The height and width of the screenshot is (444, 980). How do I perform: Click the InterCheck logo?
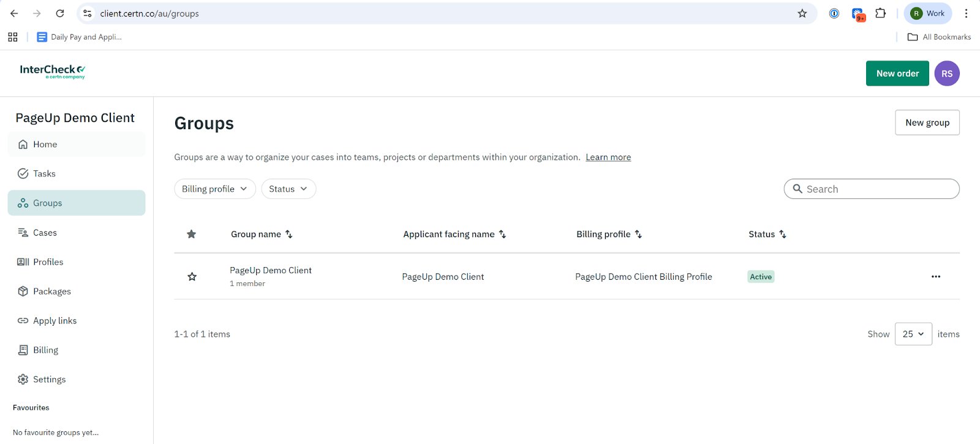point(52,72)
